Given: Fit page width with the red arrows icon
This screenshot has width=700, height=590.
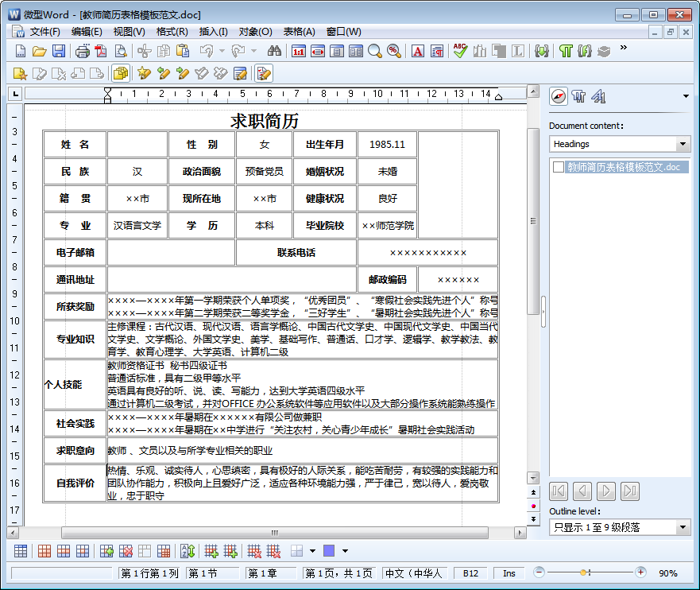Looking at the screenshot, I should point(318,51).
